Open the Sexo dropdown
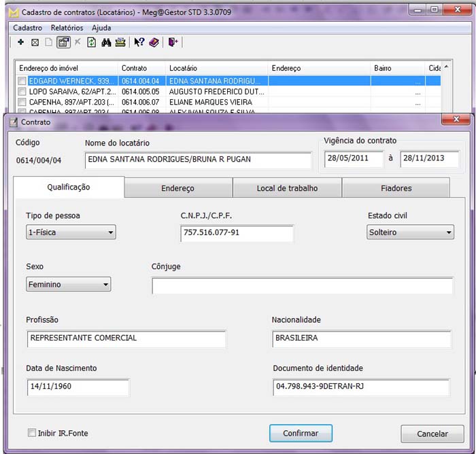Viewport: 476px width, 454px height. click(68, 285)
